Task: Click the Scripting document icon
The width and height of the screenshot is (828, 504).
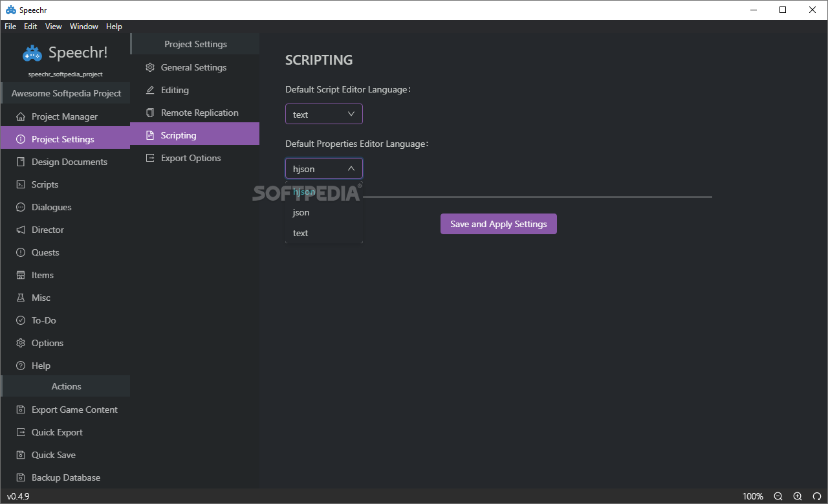Action: click(150, 135)
